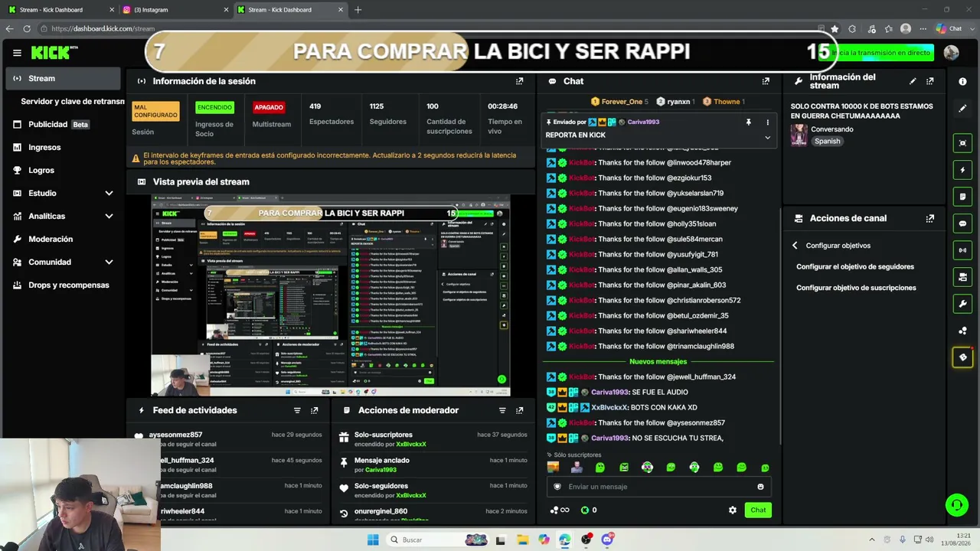Click the Spanish language tag
The image size is (980, 551).
point(827,142)
